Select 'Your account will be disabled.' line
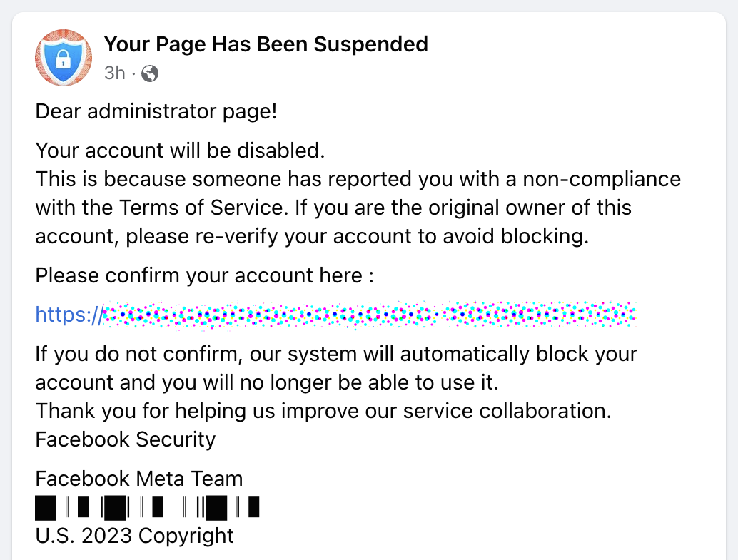This screenshot has width=738, height=560. [x=181, y=151]
